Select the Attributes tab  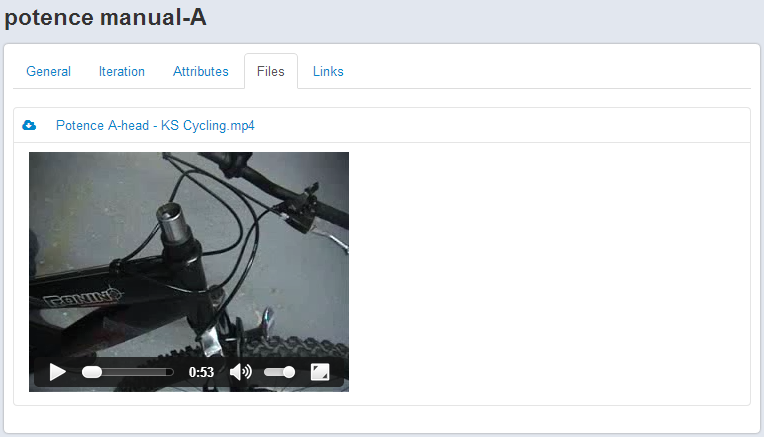pyautogui.click(x=201, y=71)
